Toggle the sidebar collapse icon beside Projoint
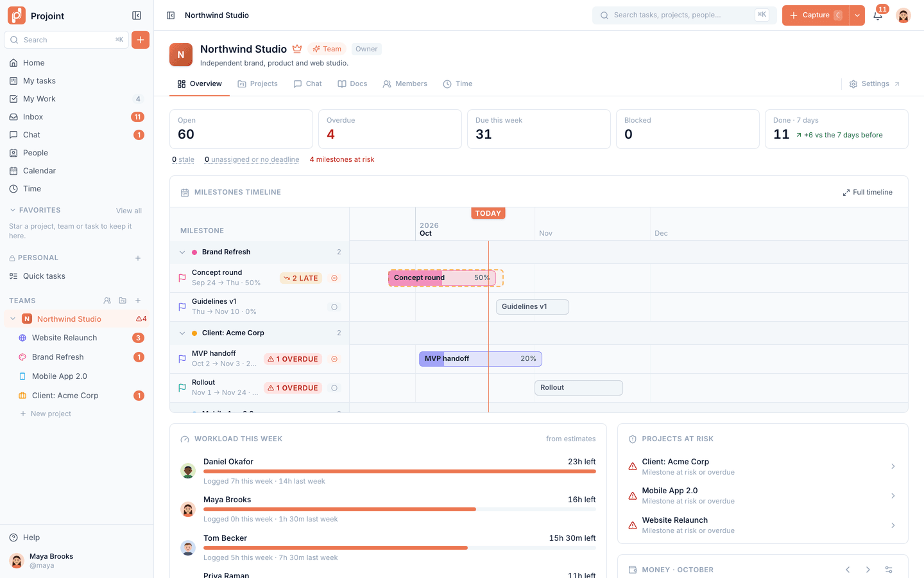924x578 pixels. click(137, 15)
